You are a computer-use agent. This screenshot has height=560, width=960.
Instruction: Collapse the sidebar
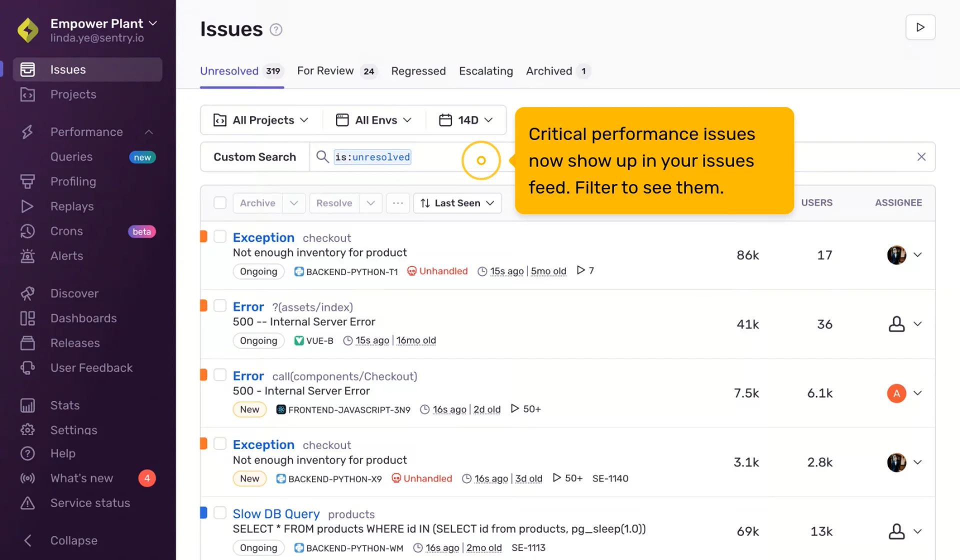[73, 540]
